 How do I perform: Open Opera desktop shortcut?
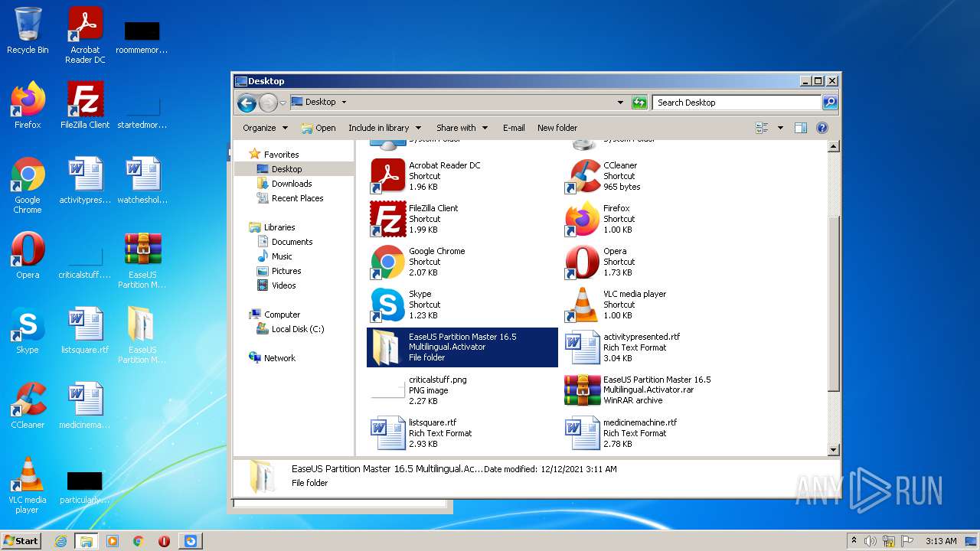(x=28, y=255)
